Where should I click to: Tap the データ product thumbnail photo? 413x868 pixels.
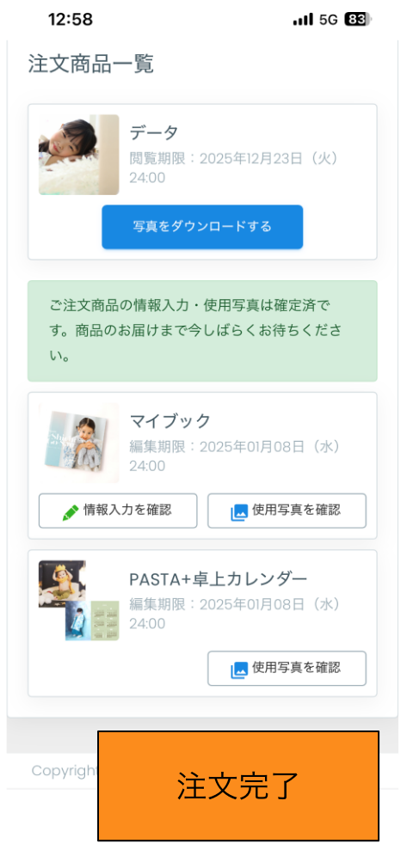(x=78, y=155)
